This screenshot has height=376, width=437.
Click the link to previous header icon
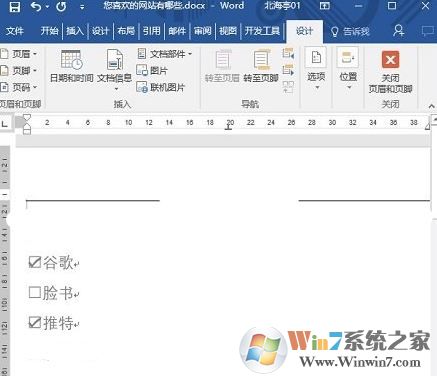[x=288, y=87]
